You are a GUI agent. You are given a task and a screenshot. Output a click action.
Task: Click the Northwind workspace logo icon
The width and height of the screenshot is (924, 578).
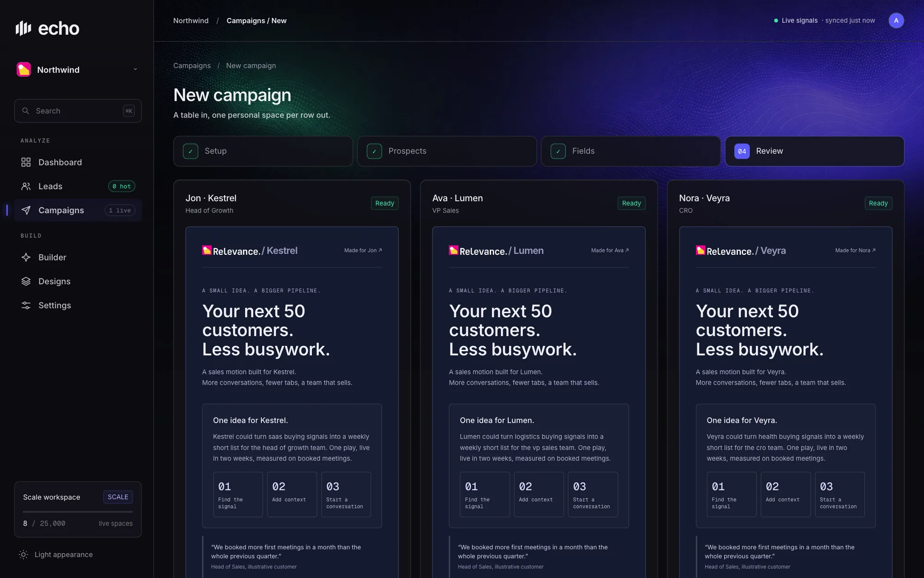pyautogui.click(x=24, y=69)
